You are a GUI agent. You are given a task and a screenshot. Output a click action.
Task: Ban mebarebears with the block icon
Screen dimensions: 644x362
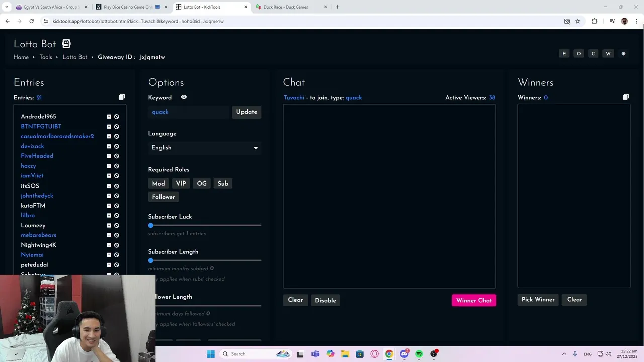pos(116,235)
